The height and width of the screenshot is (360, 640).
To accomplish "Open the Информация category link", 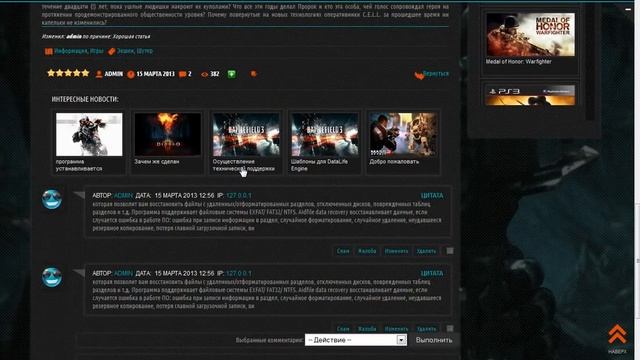I will click(x=71, y=51).
